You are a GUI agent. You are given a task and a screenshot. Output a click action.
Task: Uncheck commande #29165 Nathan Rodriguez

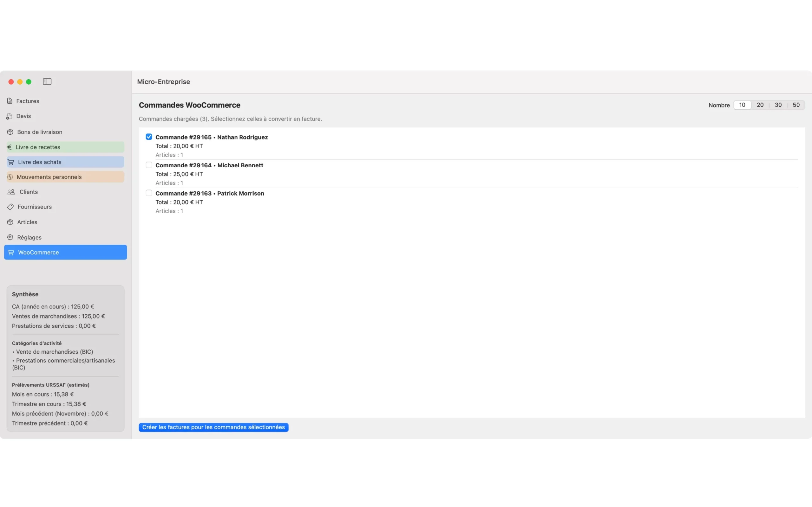(149, 137)
